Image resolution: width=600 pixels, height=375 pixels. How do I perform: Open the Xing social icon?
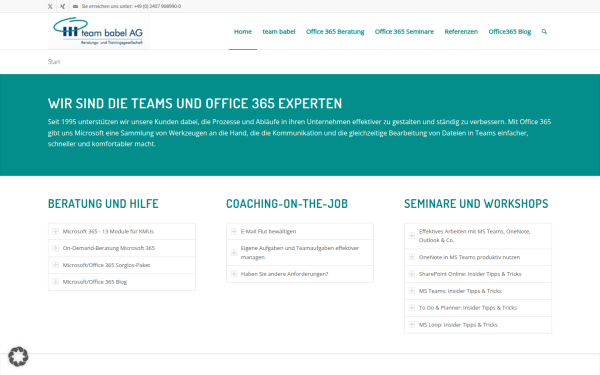coord(63,7)
